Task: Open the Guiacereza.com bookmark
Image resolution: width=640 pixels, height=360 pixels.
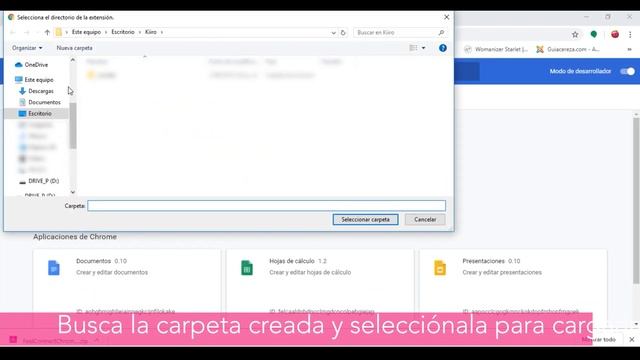Action: pos(568,49)
